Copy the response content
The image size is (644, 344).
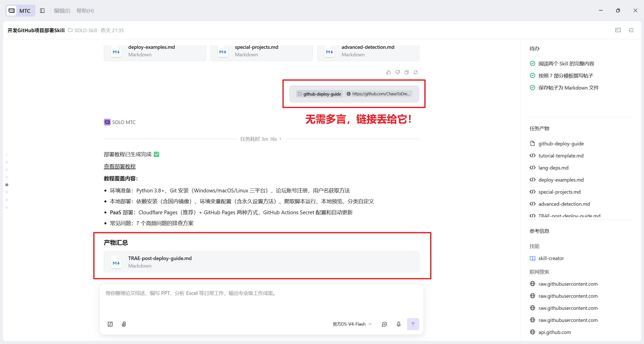pos(407,72)
